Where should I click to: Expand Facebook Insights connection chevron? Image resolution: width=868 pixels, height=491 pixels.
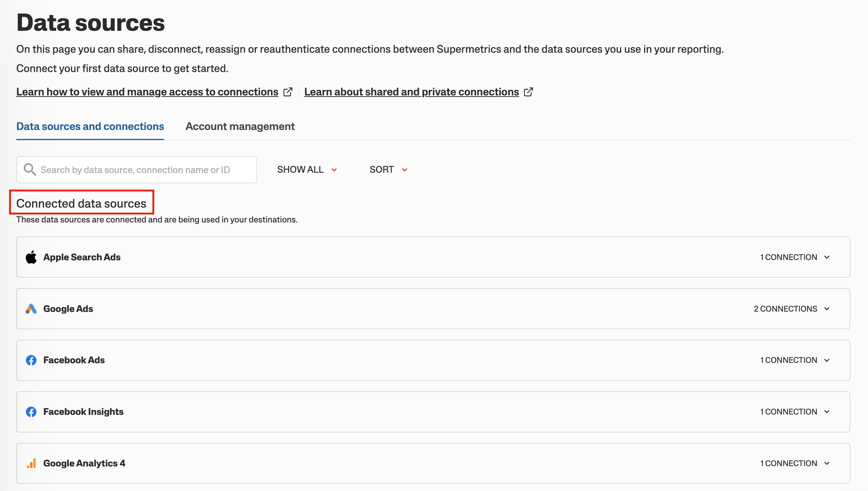click(x=827, y=412)
